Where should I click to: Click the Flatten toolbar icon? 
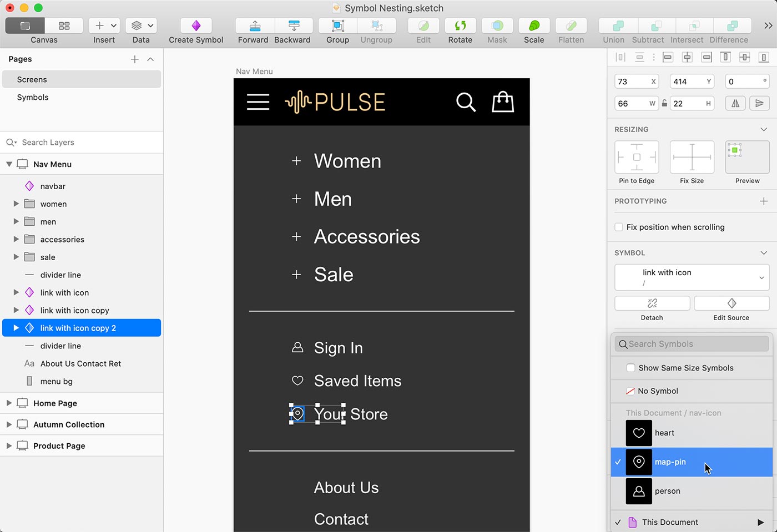pos(571,26)
